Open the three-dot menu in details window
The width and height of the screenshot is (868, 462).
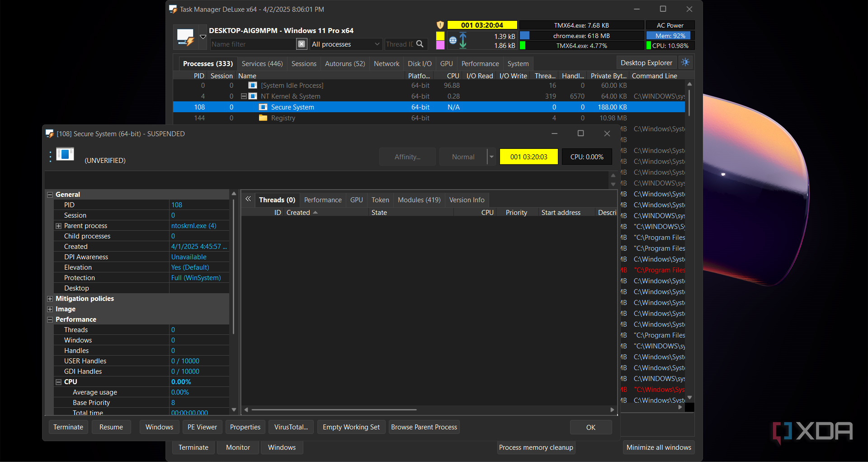click(x=50, y=157)
